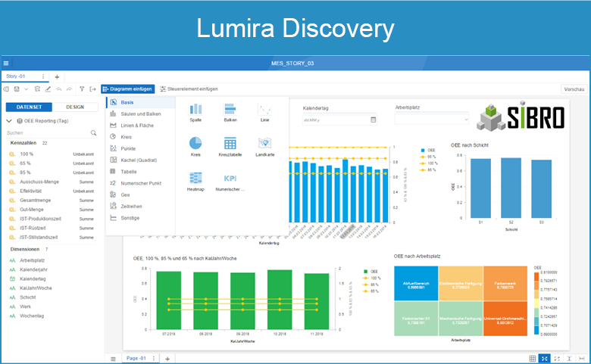This screenshot has height=364, width=591.
Task: Select Säulen und Balken chart category
Action: (x=141, y=114)
